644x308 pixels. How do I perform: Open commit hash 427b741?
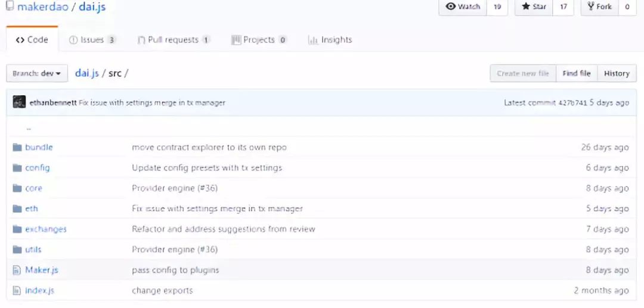click(x=572, y=102)
